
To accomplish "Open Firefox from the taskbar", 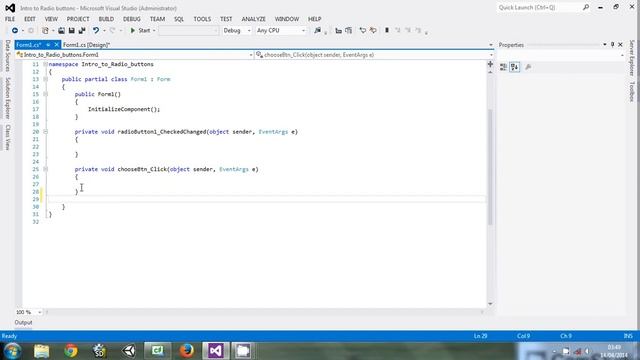I will pos(187,351).
